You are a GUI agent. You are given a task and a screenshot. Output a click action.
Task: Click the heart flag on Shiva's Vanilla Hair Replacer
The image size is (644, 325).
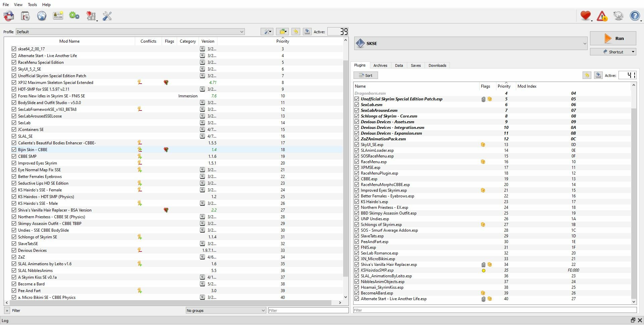point(166,210)
